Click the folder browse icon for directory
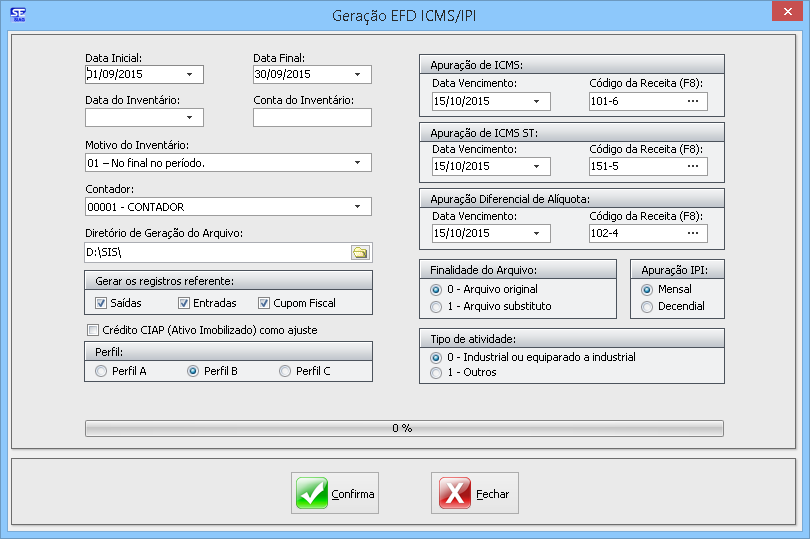The image size is (810, 539). point(360,252)
